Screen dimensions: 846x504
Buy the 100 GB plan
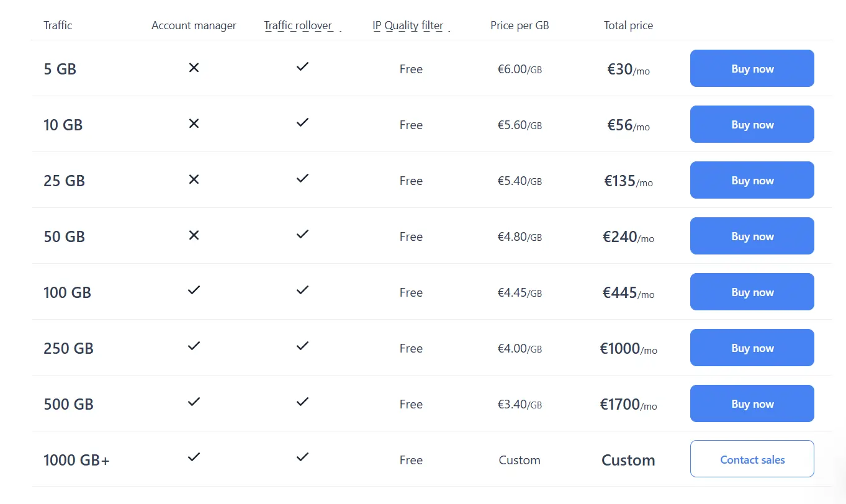[752, 292]
